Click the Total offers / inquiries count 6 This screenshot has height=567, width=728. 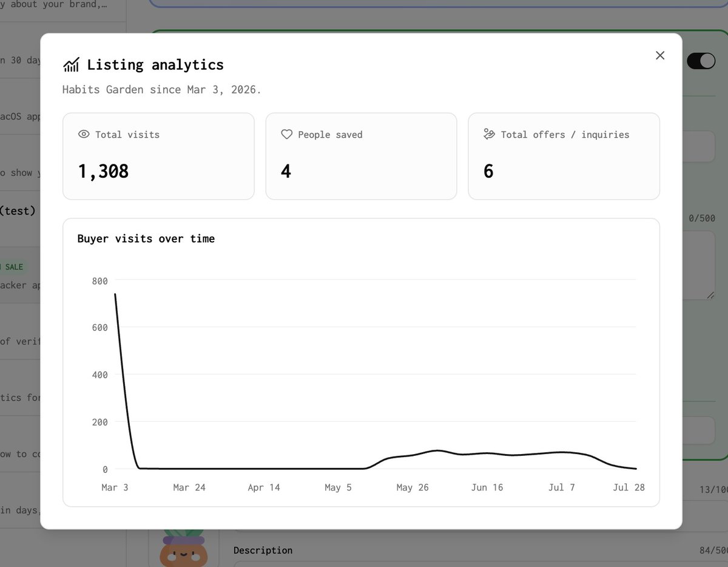488,171
